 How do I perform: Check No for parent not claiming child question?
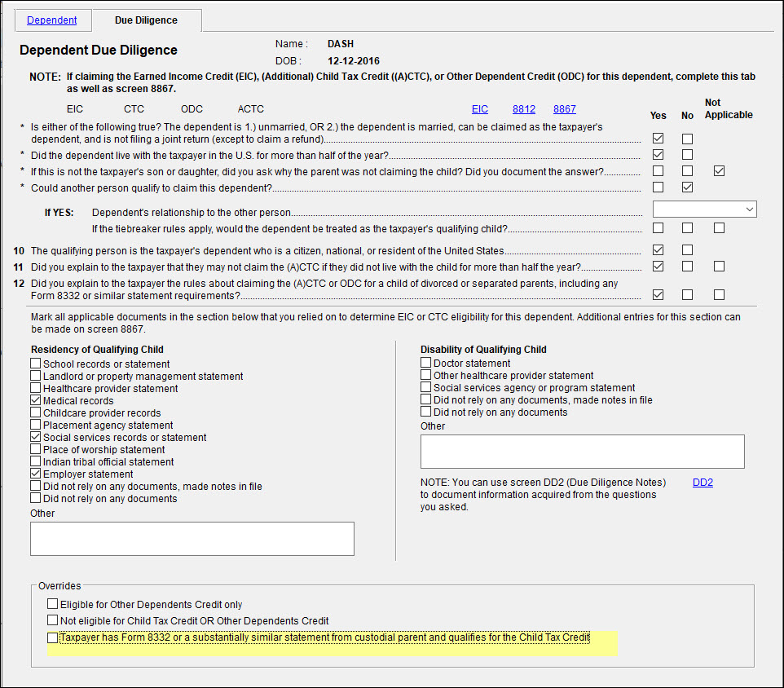coord(688,171)
